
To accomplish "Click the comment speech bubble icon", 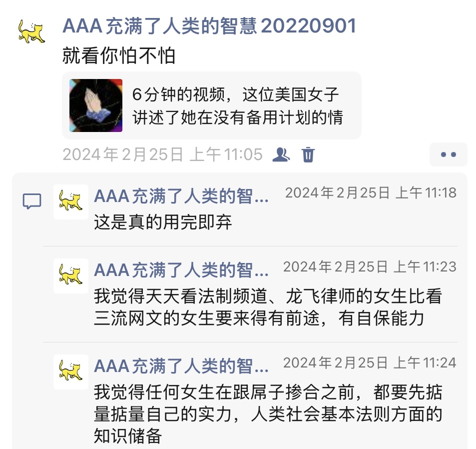I will point(32,201).
